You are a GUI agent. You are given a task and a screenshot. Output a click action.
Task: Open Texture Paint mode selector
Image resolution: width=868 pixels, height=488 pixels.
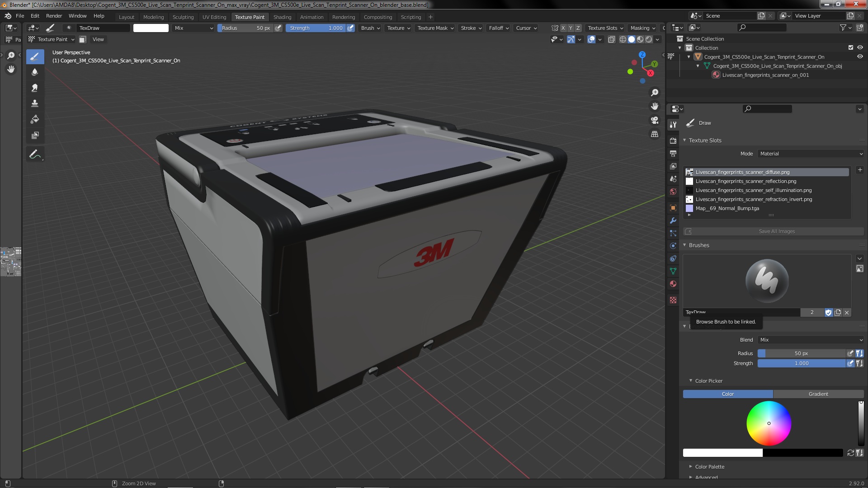[x=51, y=39]
